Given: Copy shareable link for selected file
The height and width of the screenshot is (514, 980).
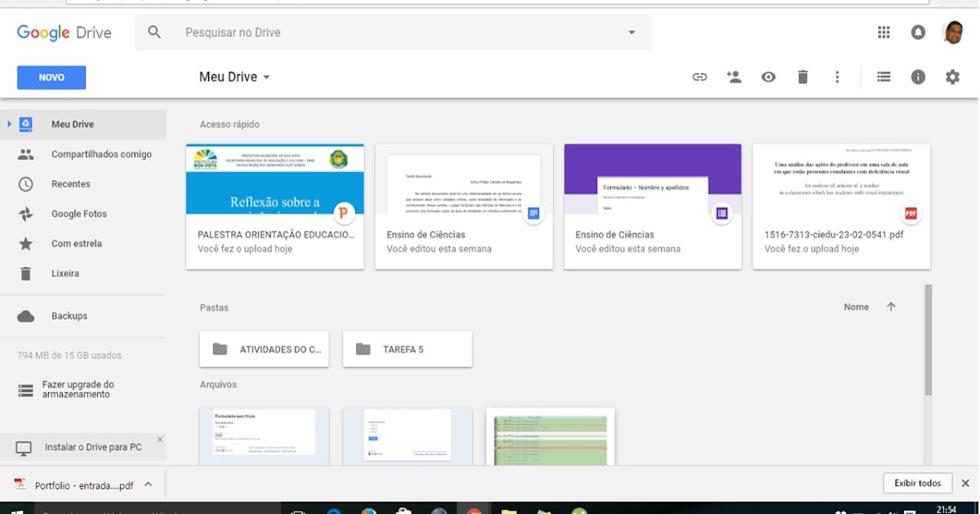Looking at the screenshot, I should coord(699,76).
